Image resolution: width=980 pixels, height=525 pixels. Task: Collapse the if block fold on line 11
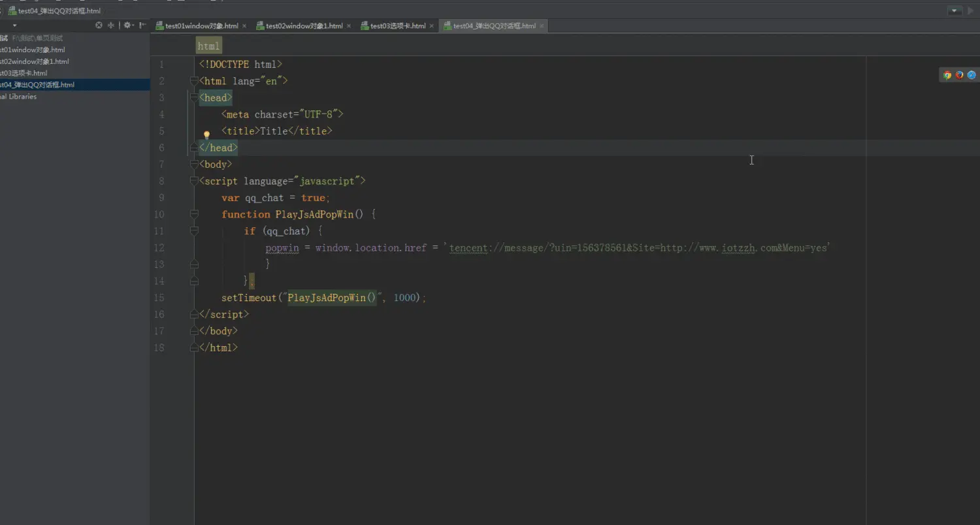pyautogui.click(x=194, y=231)
